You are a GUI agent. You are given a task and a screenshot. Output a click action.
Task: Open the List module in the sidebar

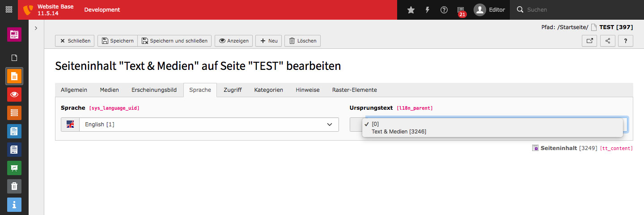click(x=14, y=113)
